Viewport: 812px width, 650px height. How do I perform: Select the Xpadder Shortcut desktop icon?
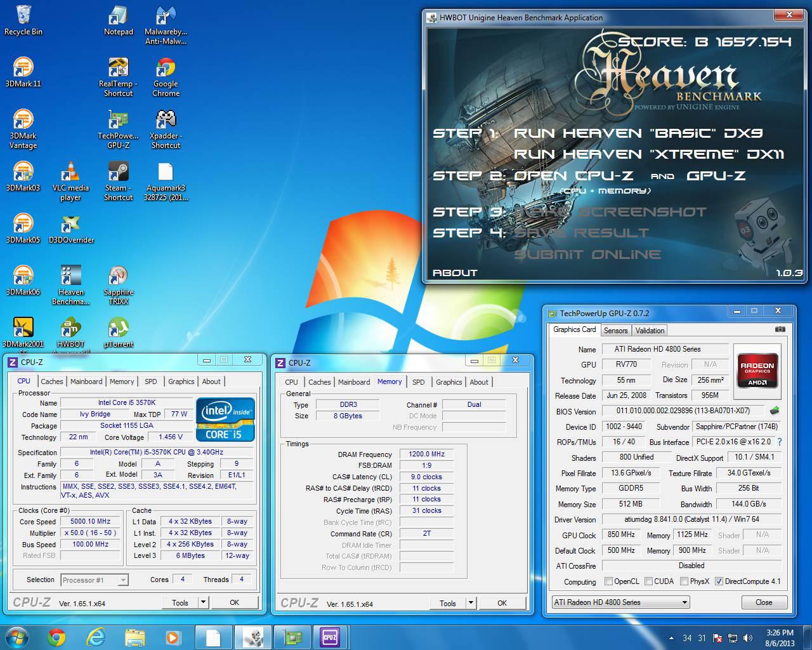click(x=166, y=129)
